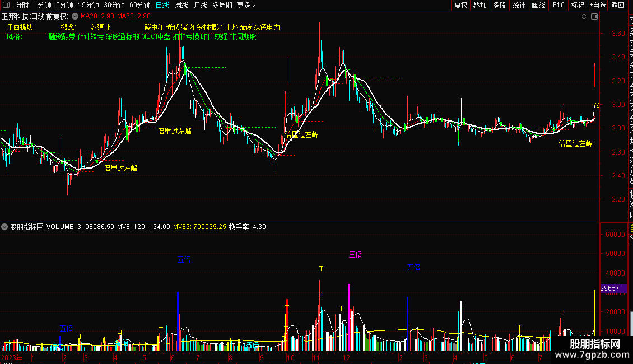The width and height of the screenshot is (633, 364).
Task: Toggle the left sidebar panel icon
Action: click(x=7, y=5)
